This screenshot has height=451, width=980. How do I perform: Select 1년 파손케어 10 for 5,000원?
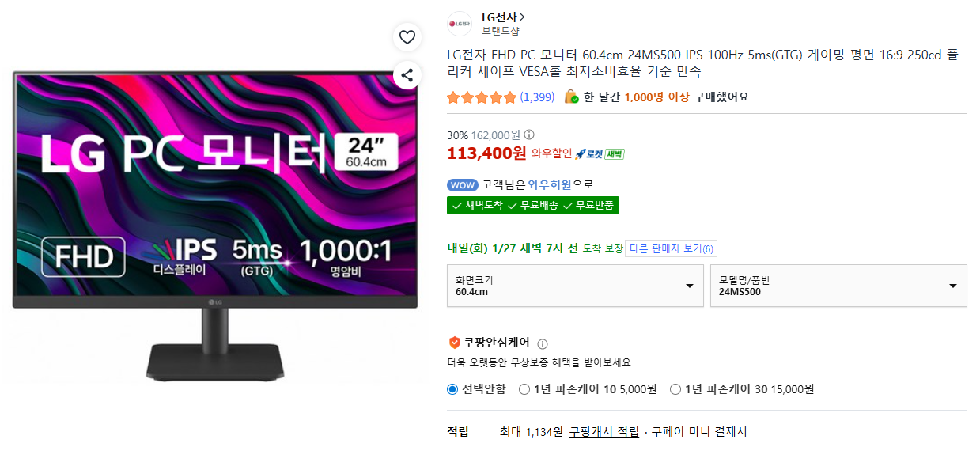click(524, 389)
